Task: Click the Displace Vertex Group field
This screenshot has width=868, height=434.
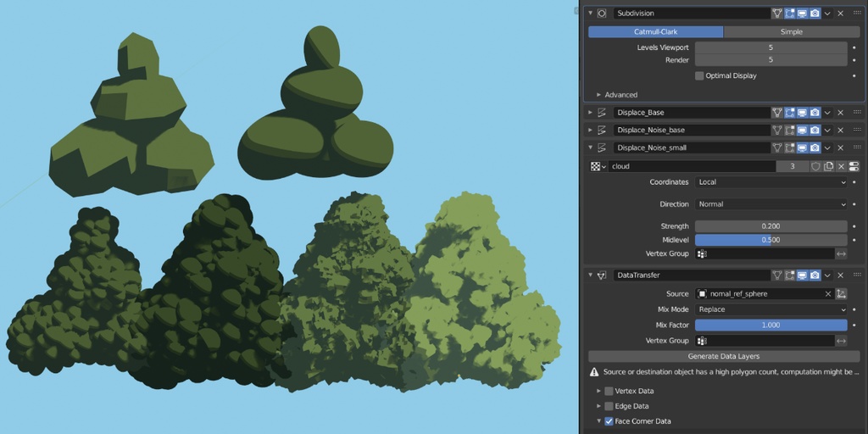Action: coord(765,253)
